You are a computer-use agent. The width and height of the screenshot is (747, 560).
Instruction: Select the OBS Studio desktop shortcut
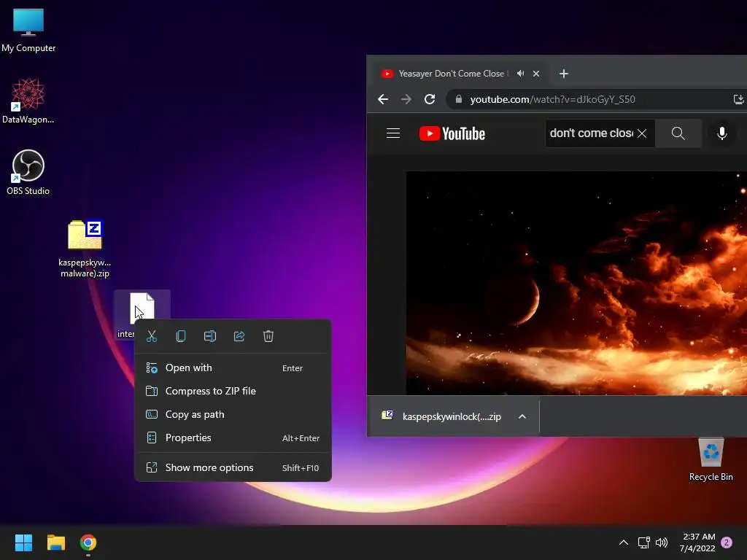[28, 172]
